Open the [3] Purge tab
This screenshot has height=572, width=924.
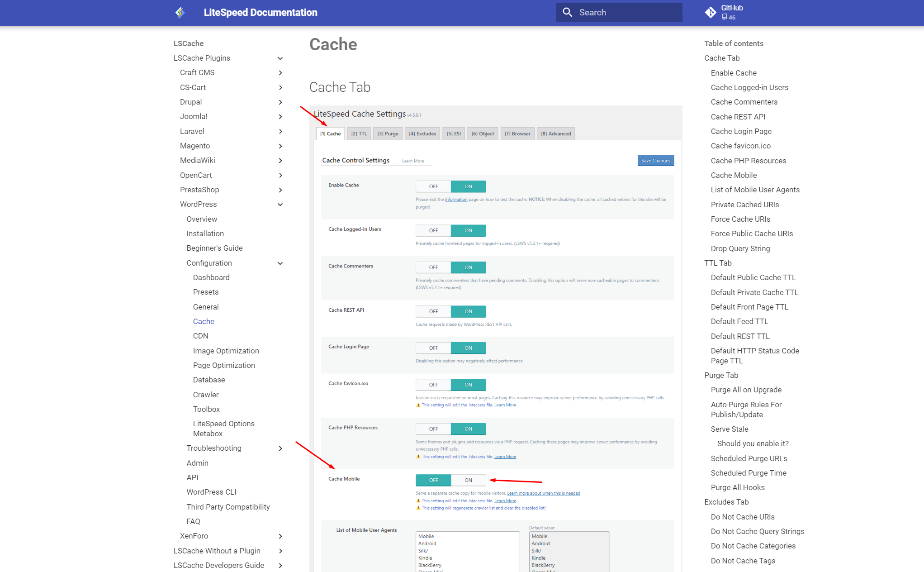(388, 133)
